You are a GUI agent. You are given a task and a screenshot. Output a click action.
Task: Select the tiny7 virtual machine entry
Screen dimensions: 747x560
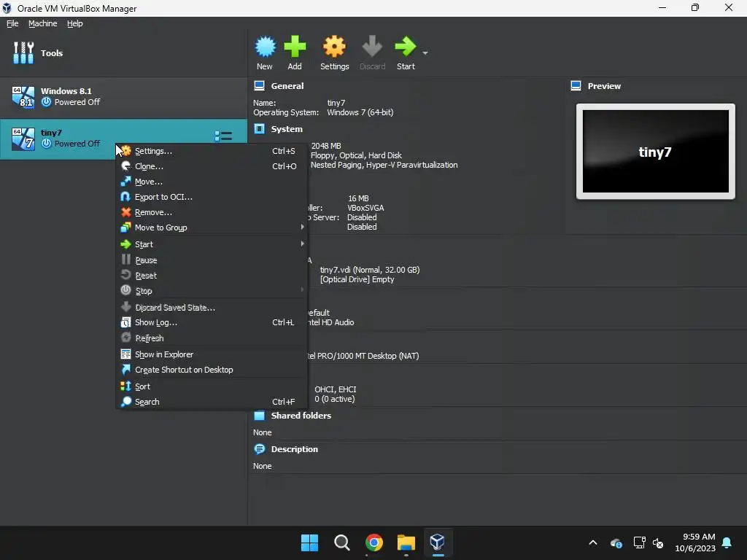124,139
